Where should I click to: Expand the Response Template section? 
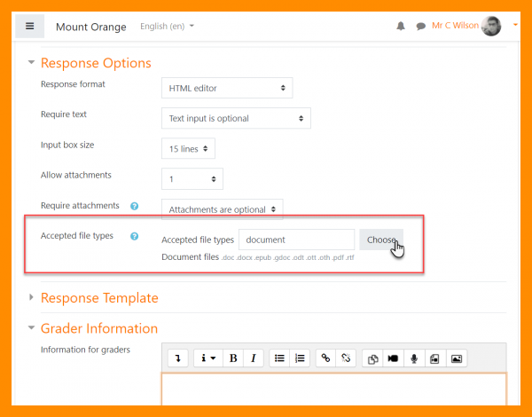(x=99, y=298)
